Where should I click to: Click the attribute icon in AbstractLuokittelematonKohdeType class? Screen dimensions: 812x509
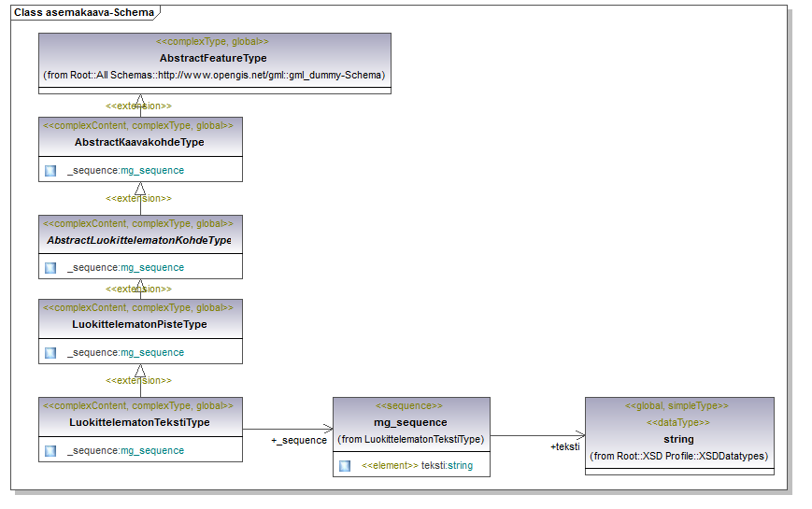50,268
